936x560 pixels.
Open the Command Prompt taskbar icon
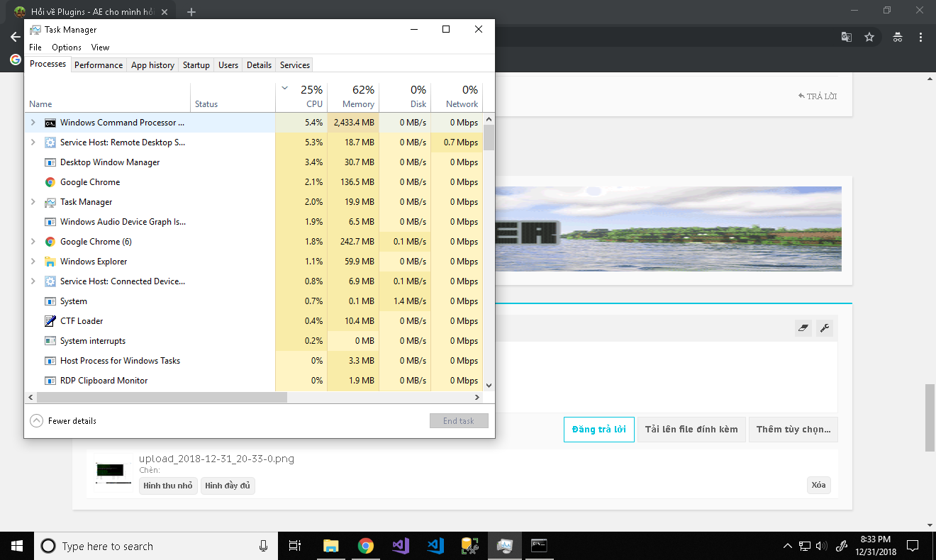(x=540, y=546)
